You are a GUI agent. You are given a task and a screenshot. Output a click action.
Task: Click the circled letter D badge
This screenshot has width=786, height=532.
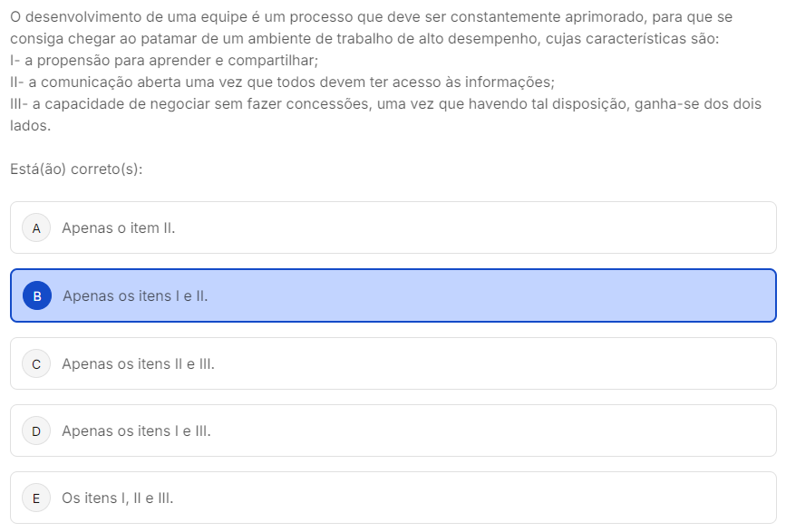tap(36, 431)
